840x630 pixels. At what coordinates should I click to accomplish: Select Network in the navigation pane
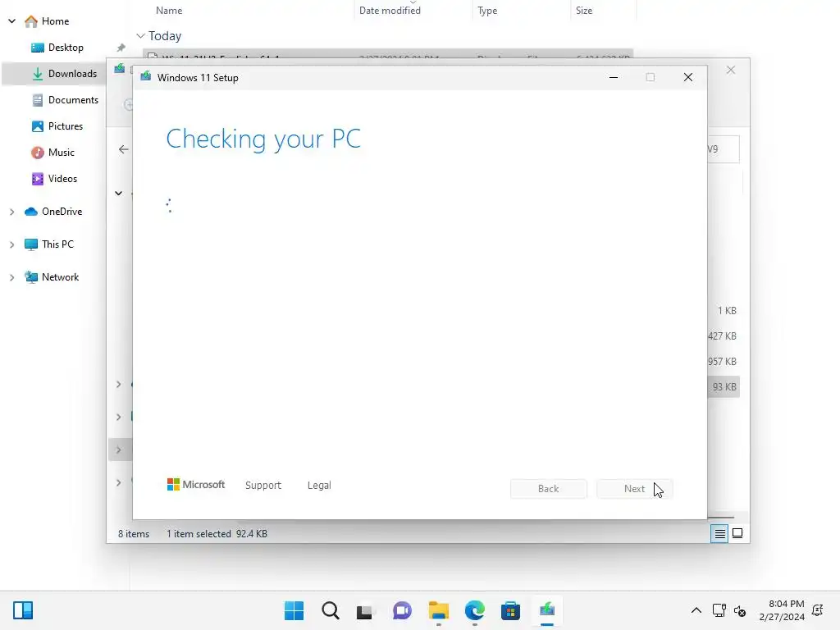(52, 277)
